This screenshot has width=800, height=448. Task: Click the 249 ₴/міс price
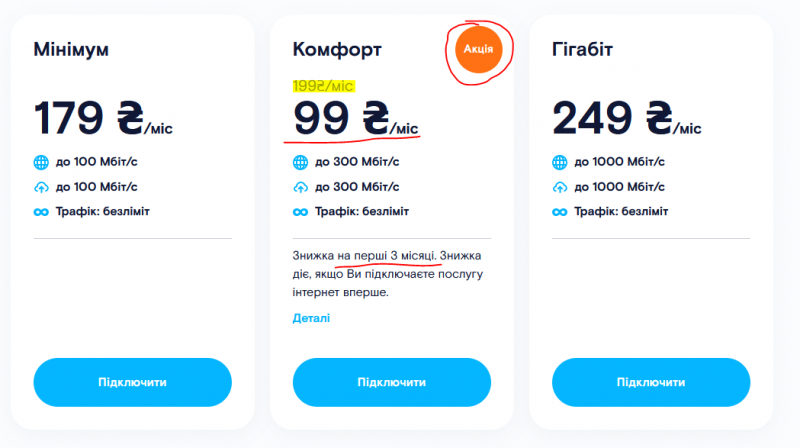626,118
